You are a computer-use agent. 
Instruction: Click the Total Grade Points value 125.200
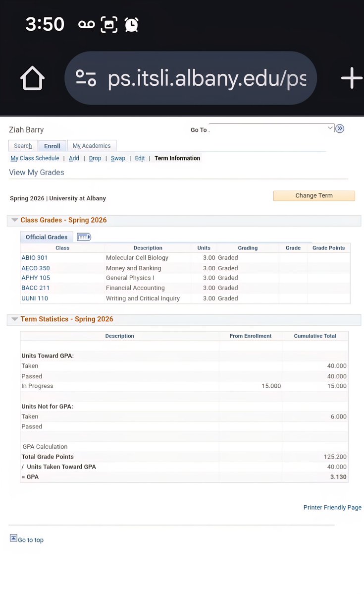335,457
